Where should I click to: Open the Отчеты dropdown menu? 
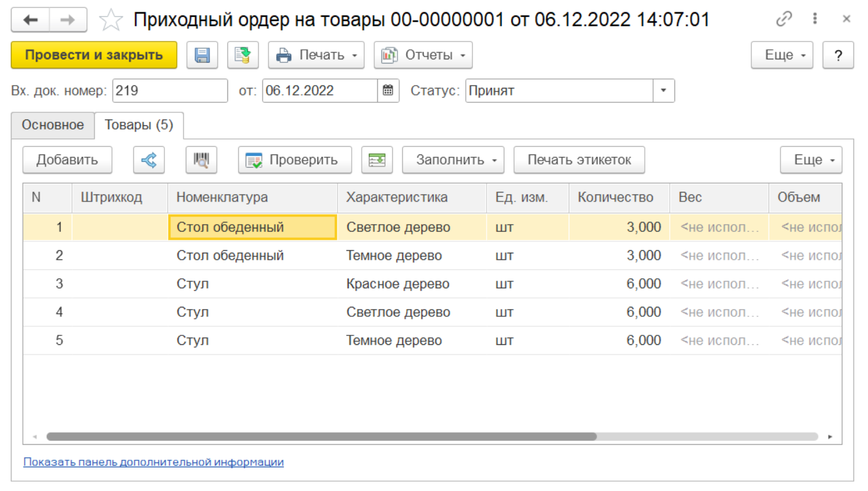[423, 55]
